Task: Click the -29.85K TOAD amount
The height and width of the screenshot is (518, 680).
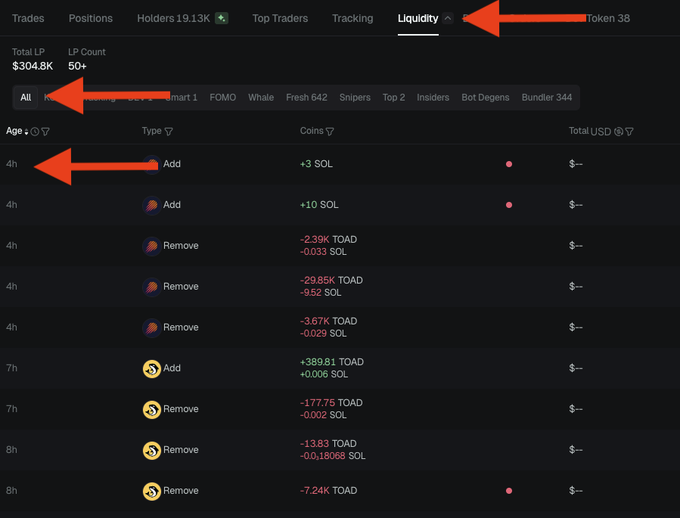Action: pos(331,280)
